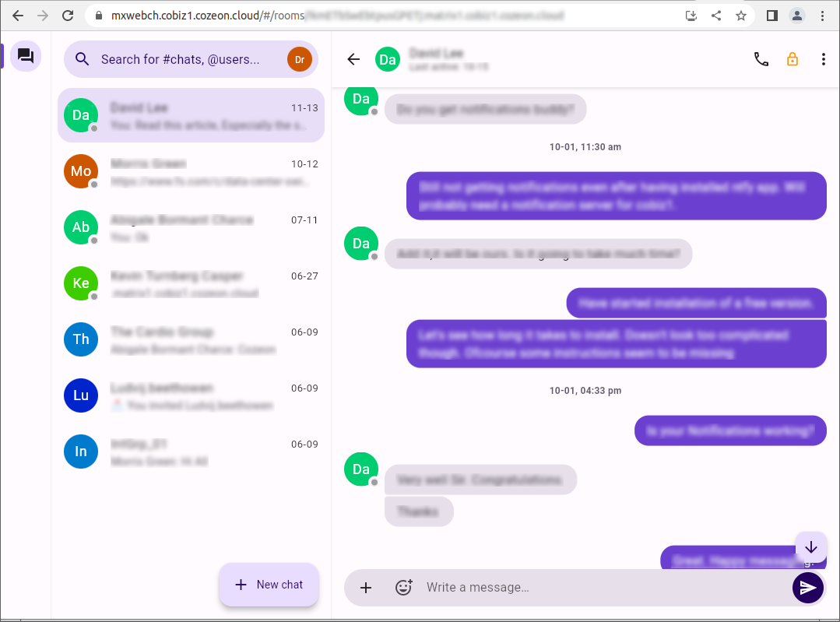
Task: Go back using the chat header arrow
Action: (x=353, y=59)
